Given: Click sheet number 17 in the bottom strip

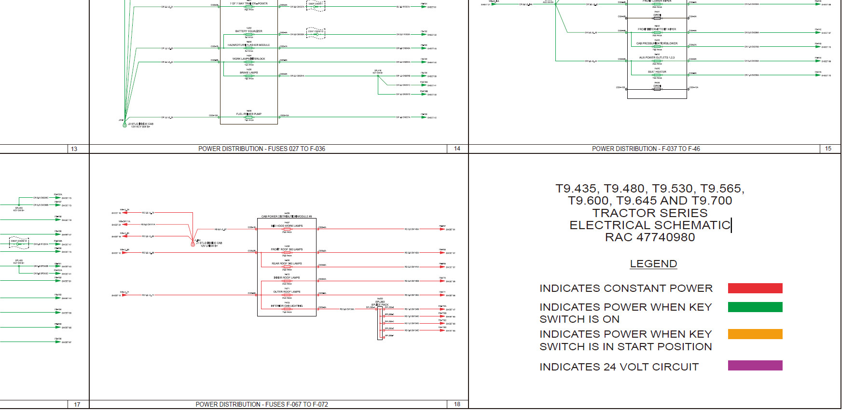Looking at the screenshot, I should [77, 404].
